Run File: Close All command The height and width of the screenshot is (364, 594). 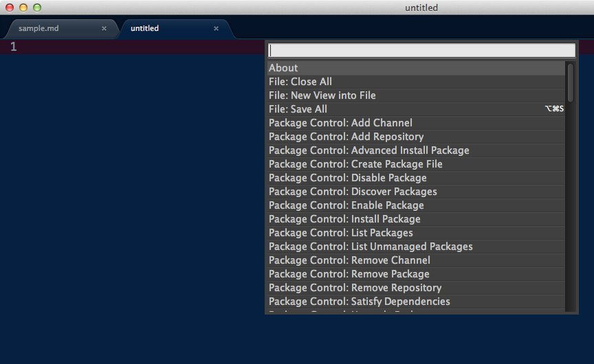(x=417, y=82)
